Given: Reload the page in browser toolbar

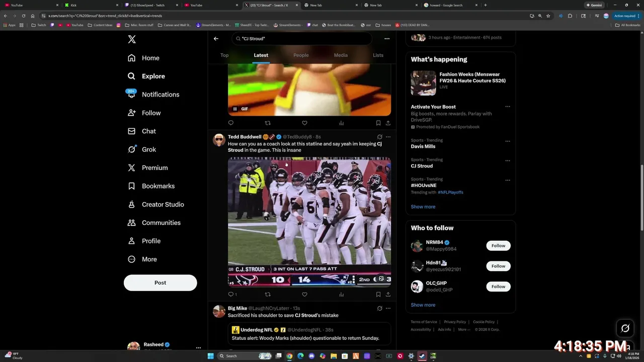Looking at the screenshot, I should pyautogui.click(x=23, y=16).
